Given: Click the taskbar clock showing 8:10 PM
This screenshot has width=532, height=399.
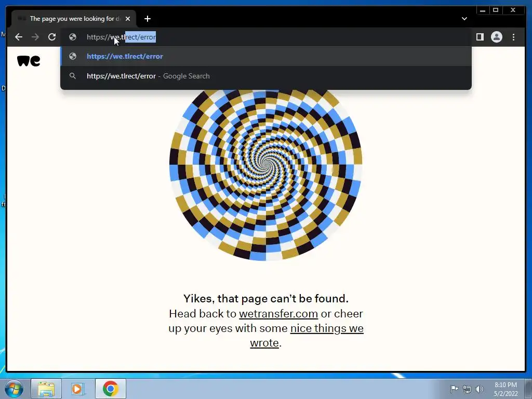Looking at the screenshot, I should (x=506, y=389).
